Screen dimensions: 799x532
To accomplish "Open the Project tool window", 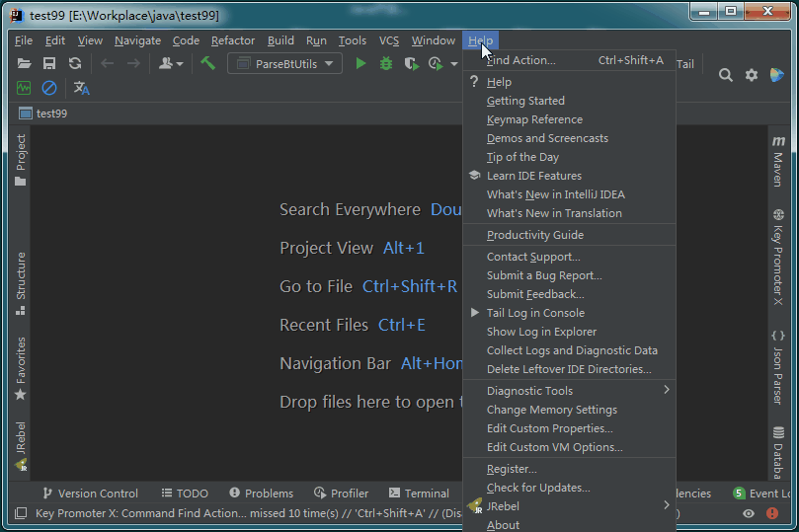I will (x=21, y=160).
